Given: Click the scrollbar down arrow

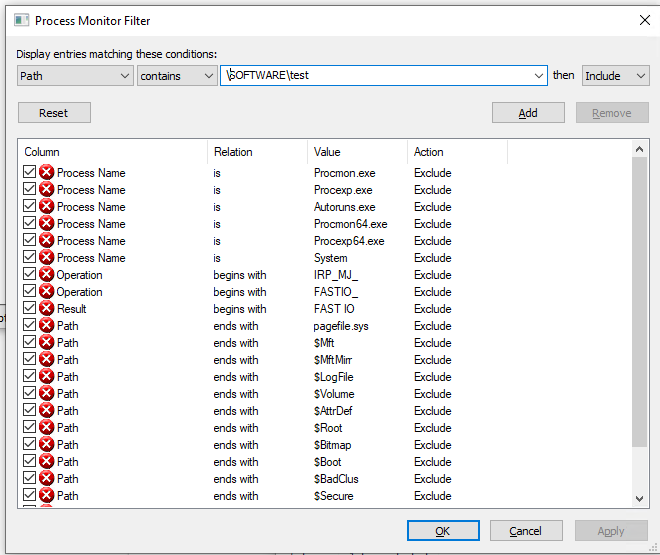Looking at the screenshot, I should coord(639,499).
